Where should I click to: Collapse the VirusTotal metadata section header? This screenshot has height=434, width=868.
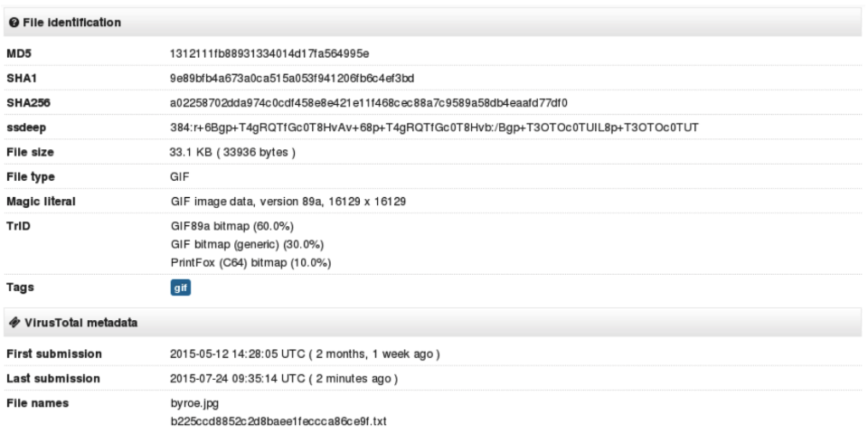pyautogui.click(x=433, y=323)
